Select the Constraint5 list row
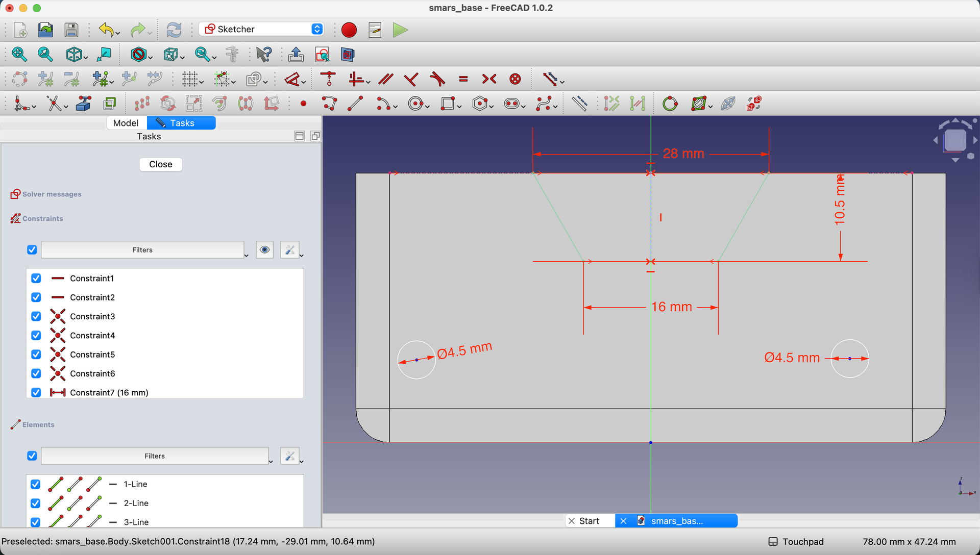The height and width of the screenshot is (555, 980). click(165, 355)
